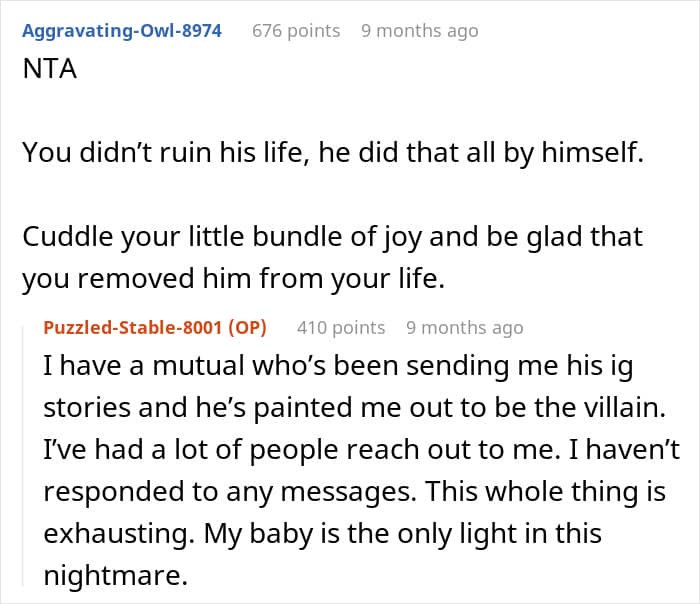Click the 410 points score
700x604 pixels.
pyautogui.click(x=340, y=327)
